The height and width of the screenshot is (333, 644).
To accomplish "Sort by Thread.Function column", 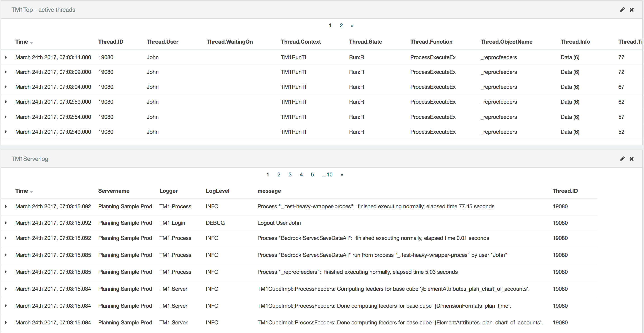I will tap(431, 42).
